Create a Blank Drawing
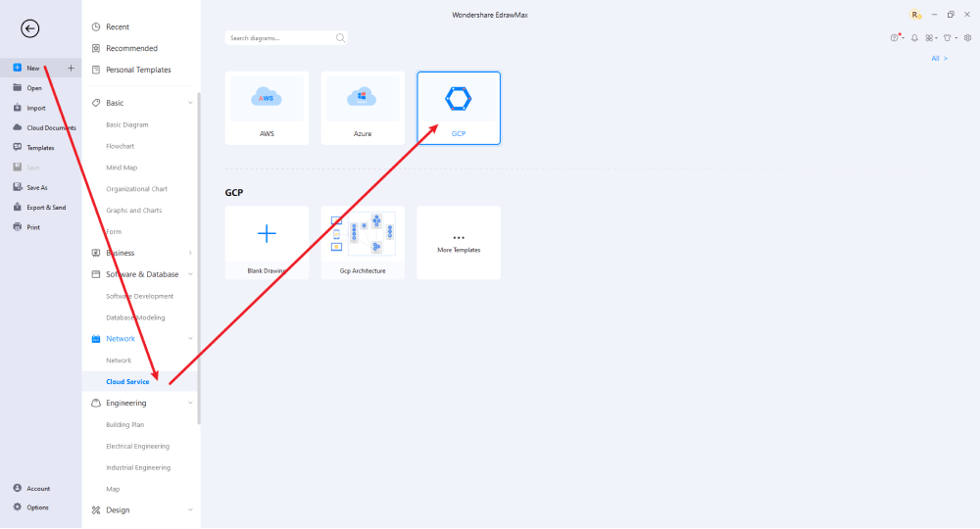This screenshot has height=529, width=980. click(267, 243)
